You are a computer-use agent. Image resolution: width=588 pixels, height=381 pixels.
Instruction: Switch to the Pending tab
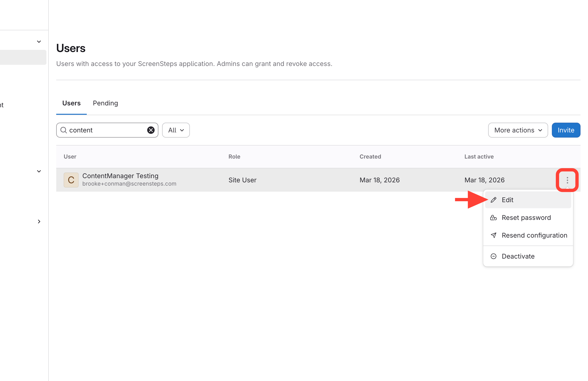click(x=105, y=103)
